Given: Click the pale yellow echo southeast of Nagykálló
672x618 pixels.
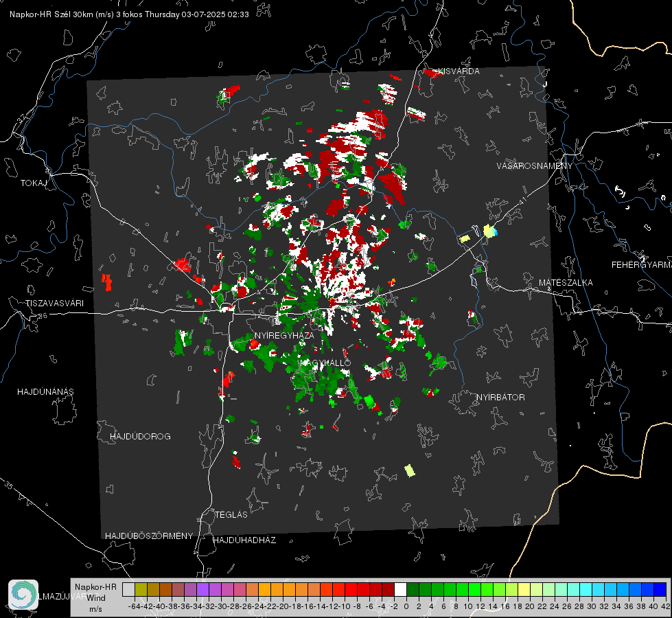Looking at the screenshot, I should (x=410, y=470).
